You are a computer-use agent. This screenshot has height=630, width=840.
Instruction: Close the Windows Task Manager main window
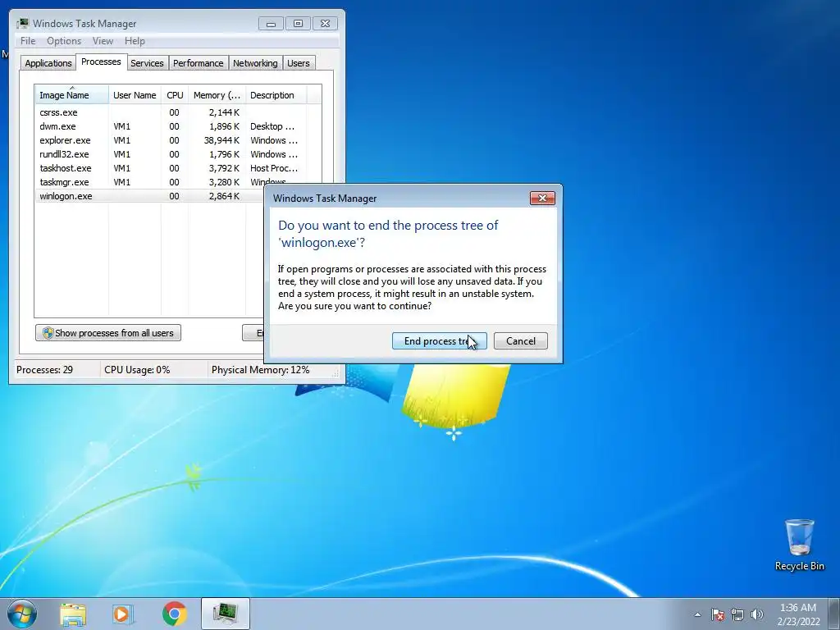click(x=325, y=24)
